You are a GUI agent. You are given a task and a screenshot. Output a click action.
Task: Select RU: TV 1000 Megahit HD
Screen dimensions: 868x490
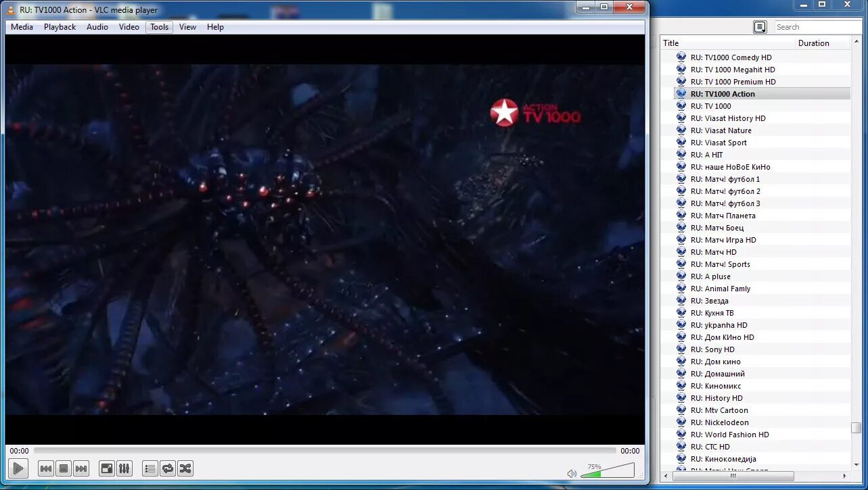(x=733, y=70)
